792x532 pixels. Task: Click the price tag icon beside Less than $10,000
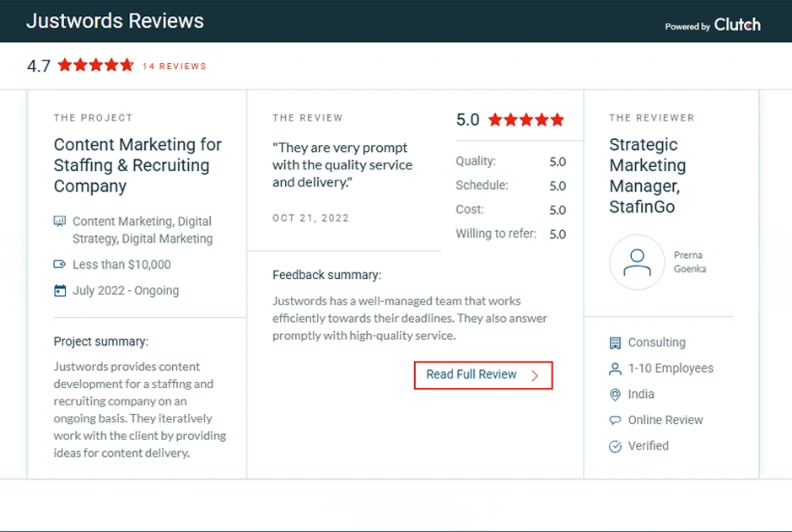tap(60, 264)
